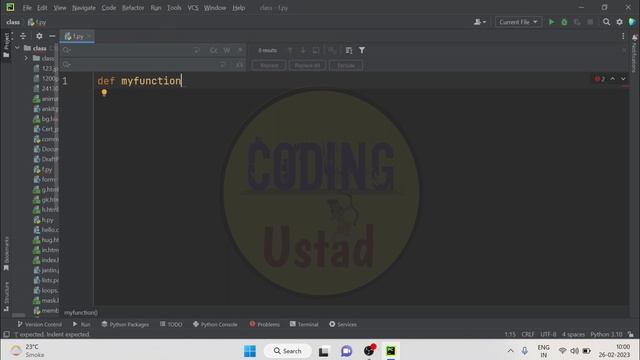Click the Windows taskbar Search box
This screenshot has width=640, height=360.
click(288, 351)
